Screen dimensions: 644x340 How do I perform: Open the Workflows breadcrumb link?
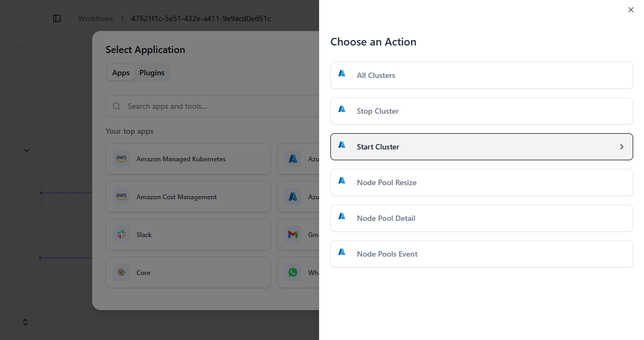point(95,18)
